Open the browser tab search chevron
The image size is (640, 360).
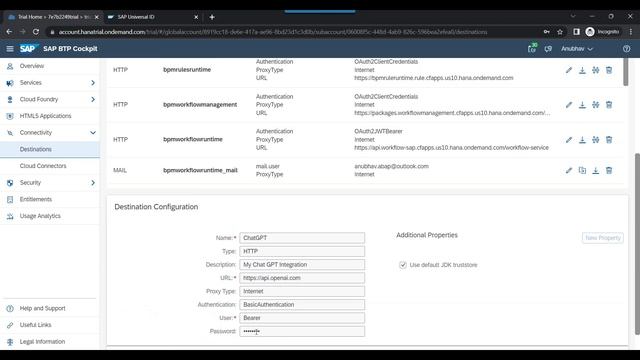(573, 16)
